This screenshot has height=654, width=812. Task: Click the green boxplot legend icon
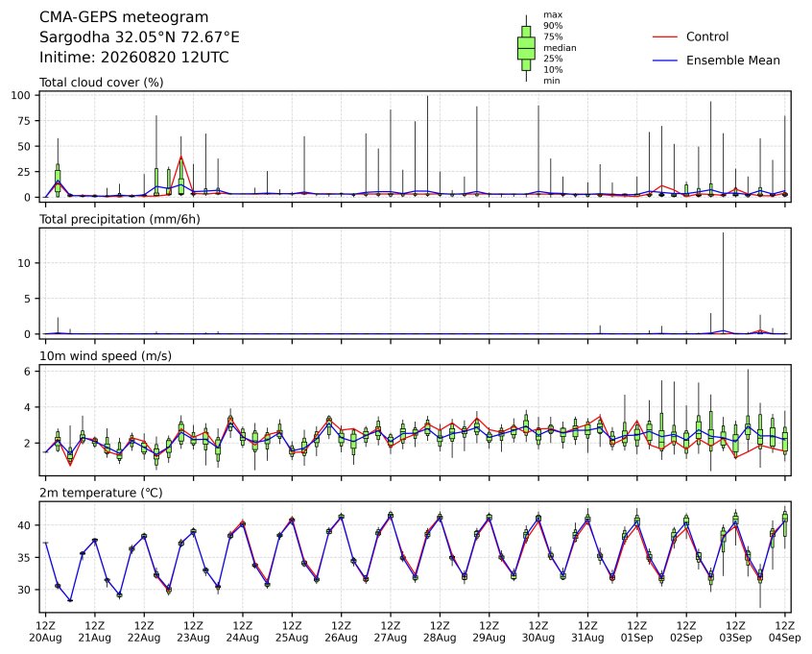[526, 48]
